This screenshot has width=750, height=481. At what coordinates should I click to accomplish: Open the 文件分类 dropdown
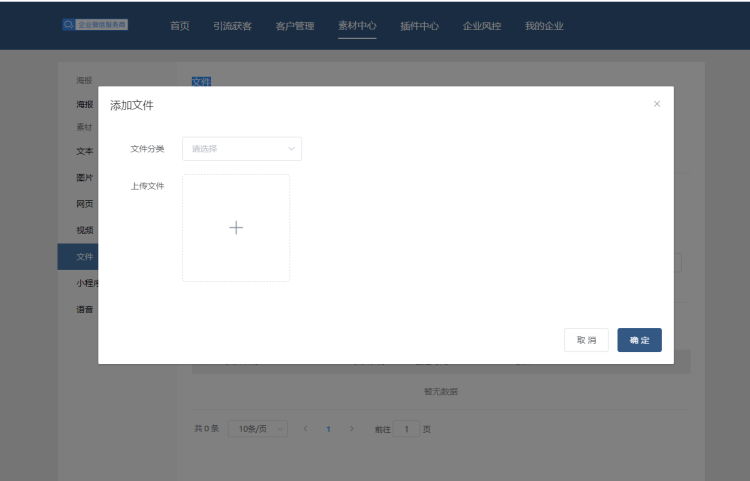[x=242, y=149]
